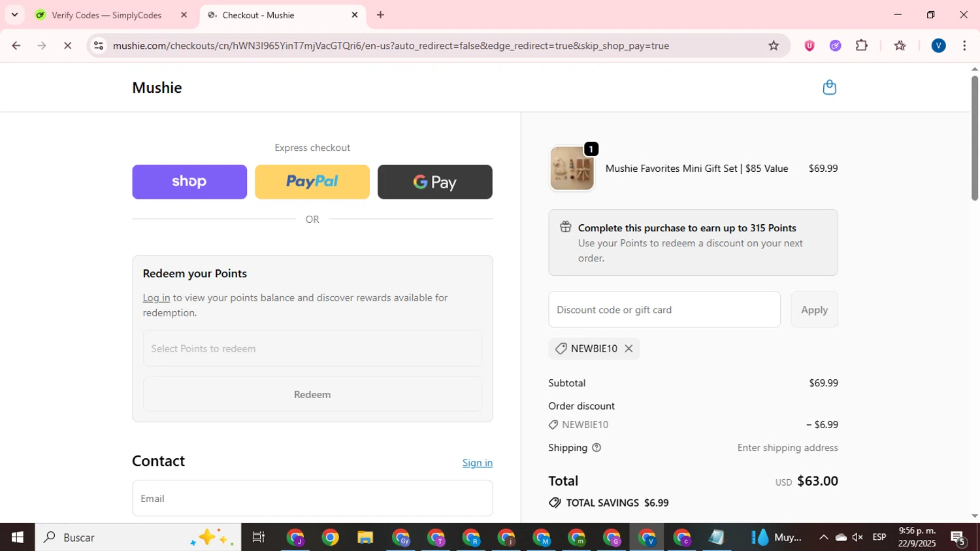The width and height of the screenshot is (980, 551).
Task: Open Chrome with R profile on taskbar
Action: tap(471, 537)
